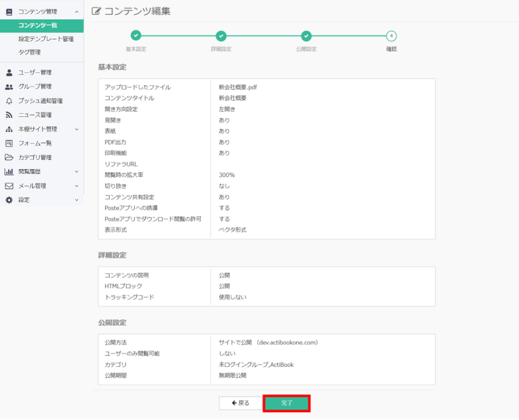Click the user management person icon
Screen dimensions: 519x420
point(9,72)
